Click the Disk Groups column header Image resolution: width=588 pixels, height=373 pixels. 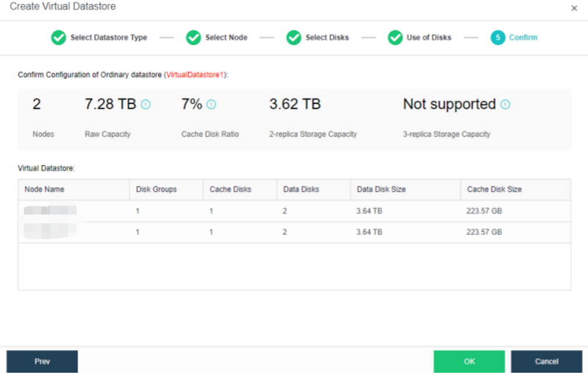click(156, 189)
